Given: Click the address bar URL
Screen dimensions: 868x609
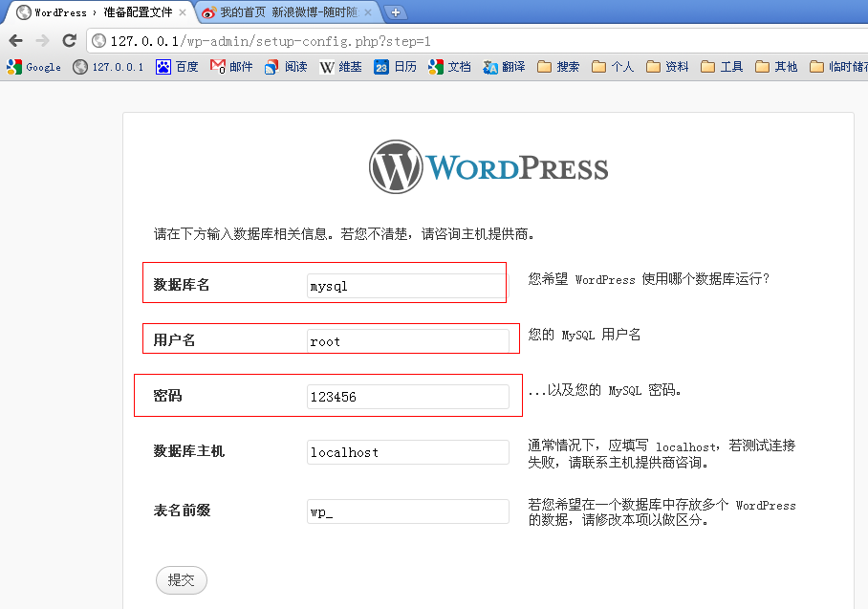Looking at the screenshot, I should click(271, 41).
